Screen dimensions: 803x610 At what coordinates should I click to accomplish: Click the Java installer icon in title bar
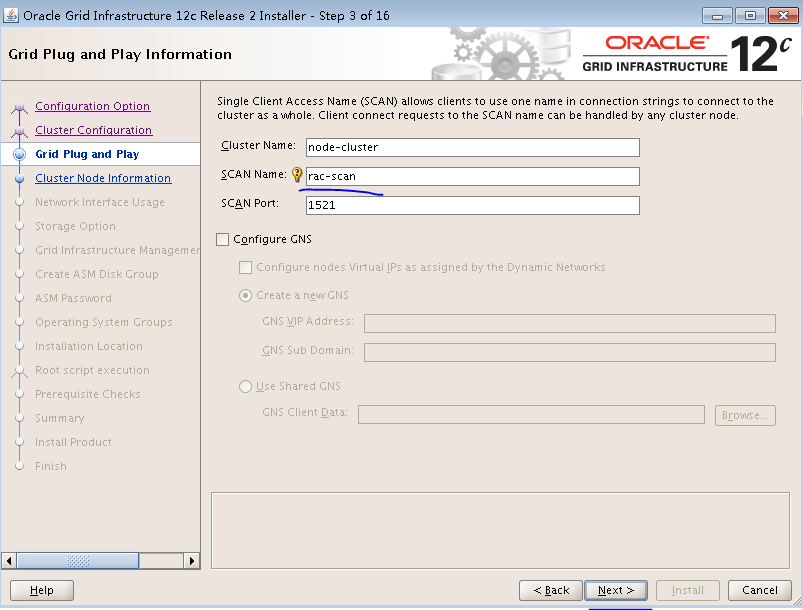point(11,15)
